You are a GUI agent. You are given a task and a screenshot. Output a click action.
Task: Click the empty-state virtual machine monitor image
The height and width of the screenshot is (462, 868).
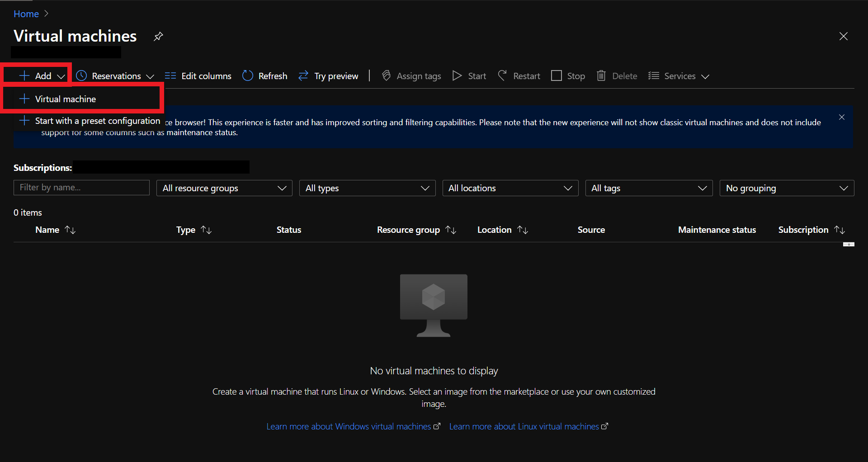434,306
